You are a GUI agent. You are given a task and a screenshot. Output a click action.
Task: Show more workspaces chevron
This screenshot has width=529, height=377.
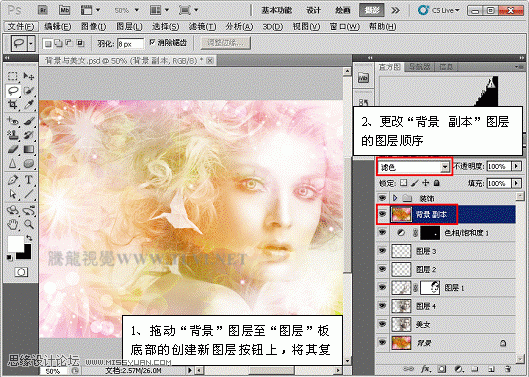(x=395, y=10)
